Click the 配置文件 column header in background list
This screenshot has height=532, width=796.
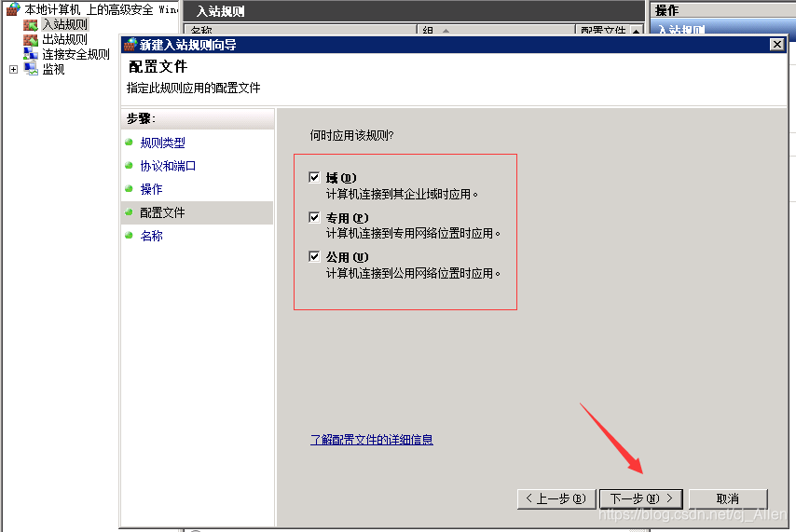[604, 30]
